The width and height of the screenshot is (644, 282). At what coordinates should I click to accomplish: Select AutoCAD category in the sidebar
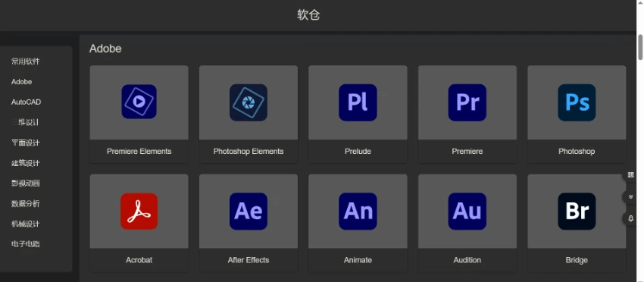26,102
